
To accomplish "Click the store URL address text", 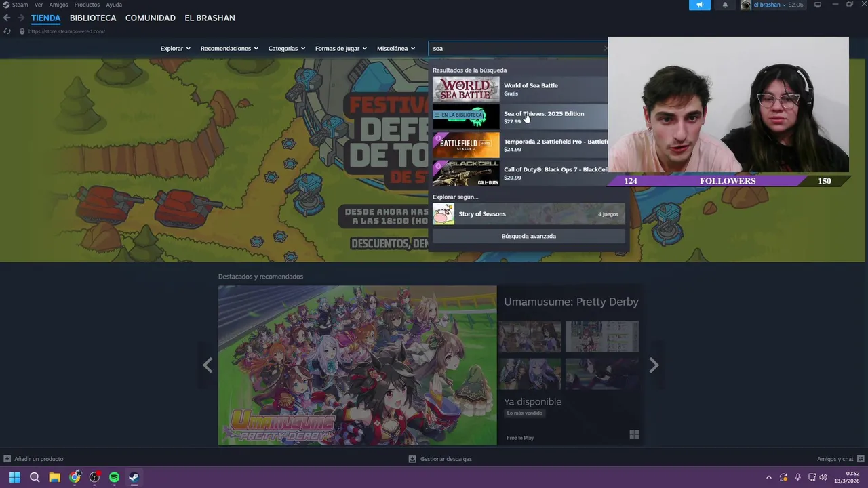I will click(66, 31).
